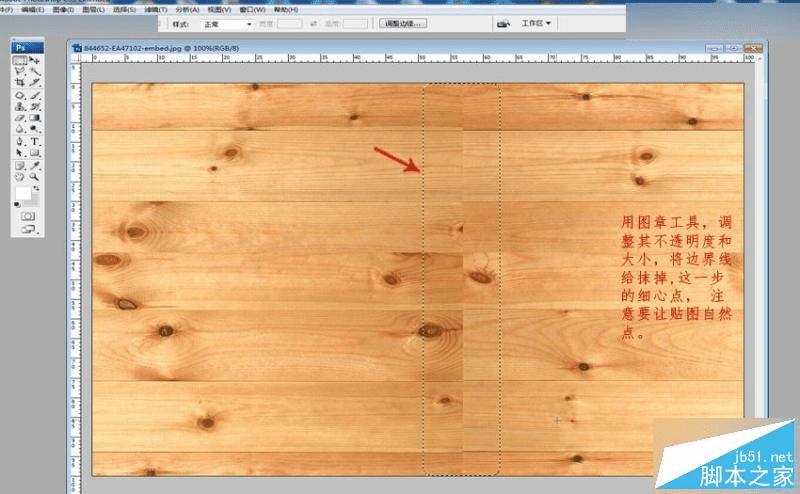Select the Hand tool
Viewport: 800px width, 494px height.
click(20, 177)
